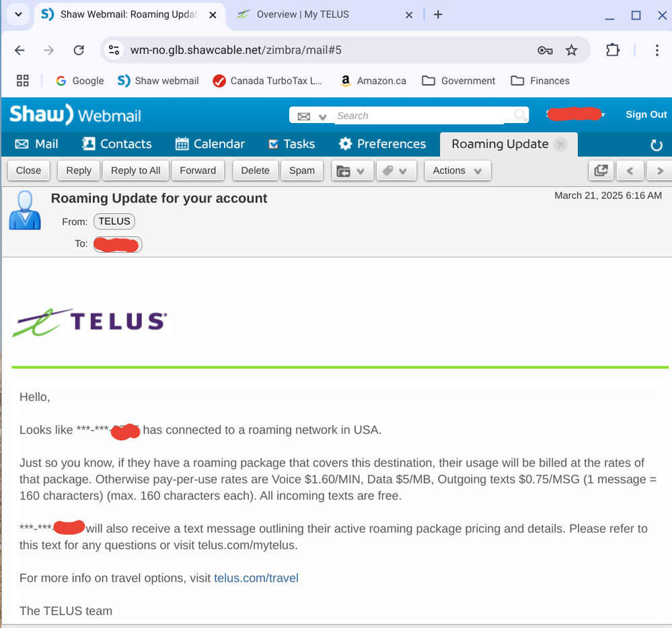The height and width of the screenshot is (628, 672).
Task: Open the Preferences tab
Action: point(382,144)
